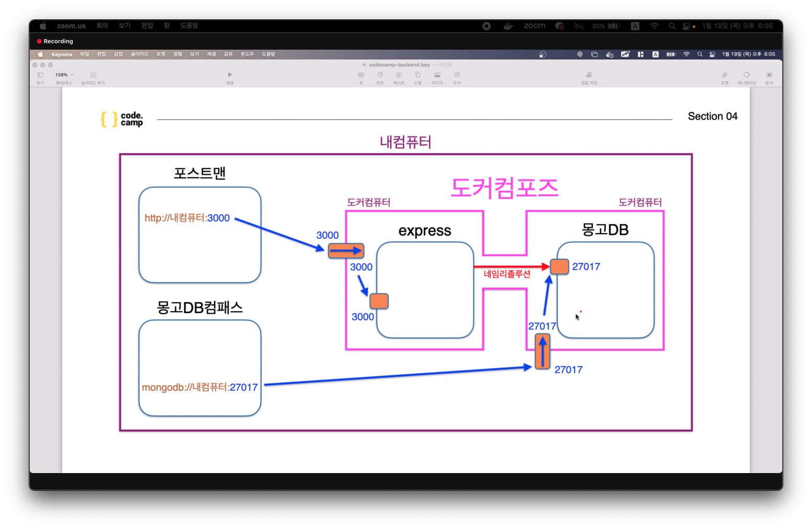812x529 pixels.
Task: Open the 창 menu in zoom.us bar
Action: click(x=167, y=26)
